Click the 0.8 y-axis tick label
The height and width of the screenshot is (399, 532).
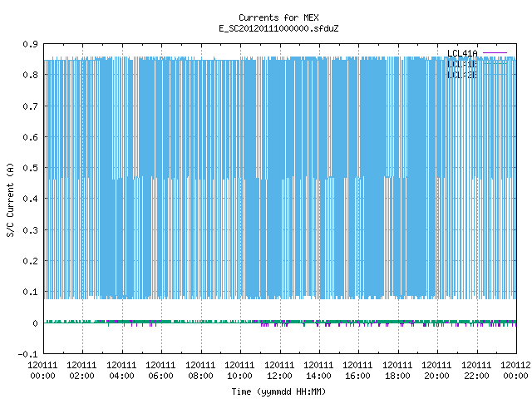pyautogui.click(x=31, y=75)
